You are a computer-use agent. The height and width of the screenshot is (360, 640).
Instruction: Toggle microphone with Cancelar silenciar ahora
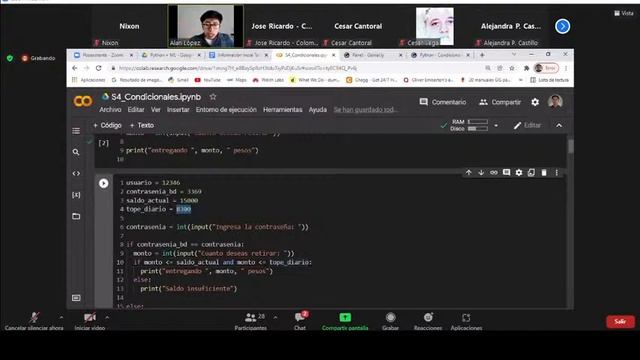coord(34,321)
